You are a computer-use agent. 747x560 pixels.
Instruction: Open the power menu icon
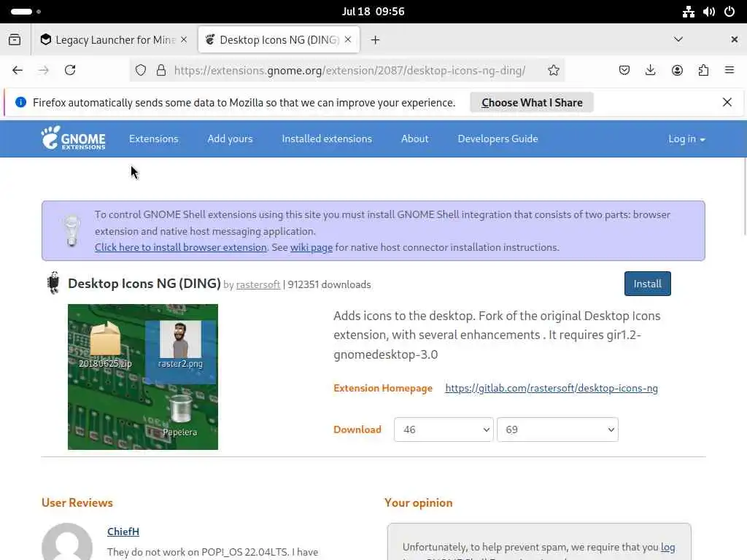[x=729, y=12]
